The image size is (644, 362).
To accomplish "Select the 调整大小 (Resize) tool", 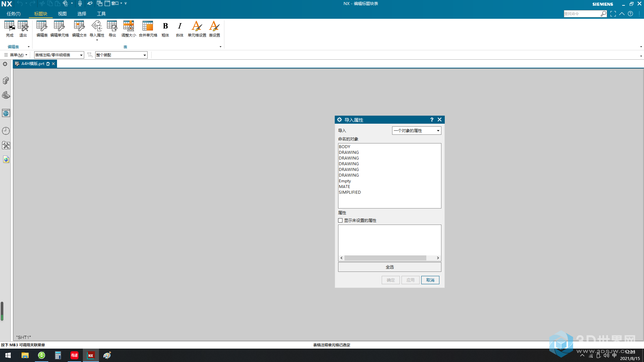I will pos(129,29).
